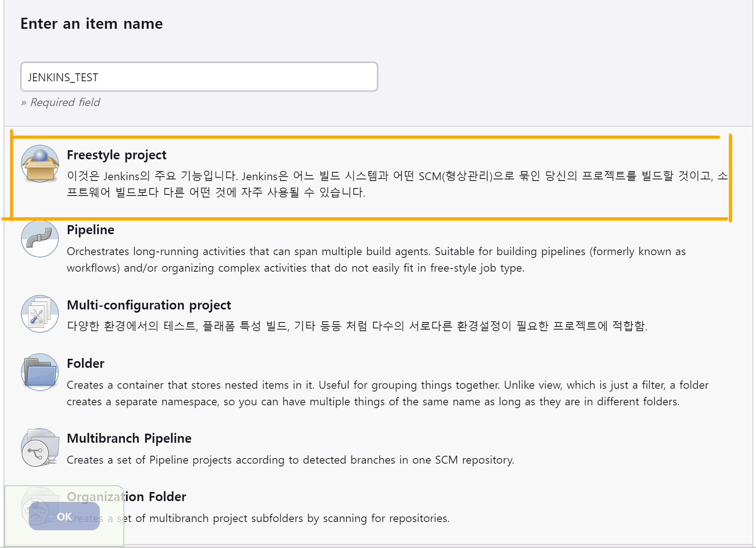
Task: Click the Multibranch Pipeline branch icon
Action: pos(40,447)
